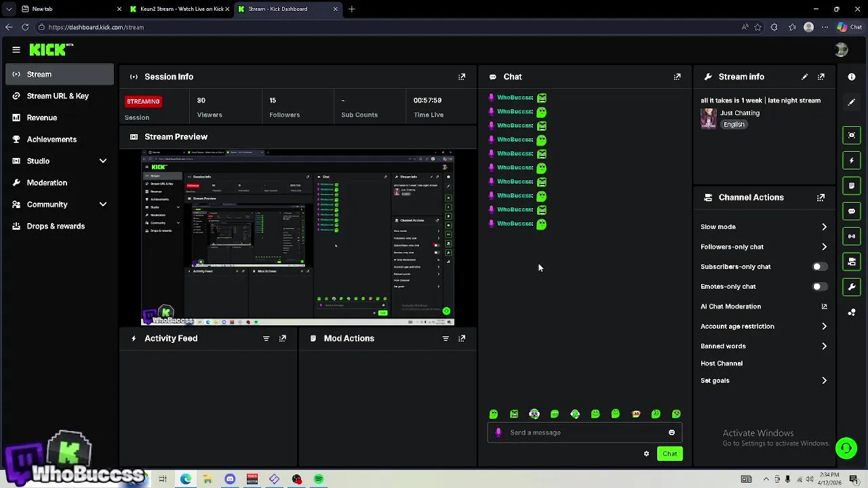Open Spotify from the taskbar
The width and height of the screenshot is (868, 488).
pos(319,479)
